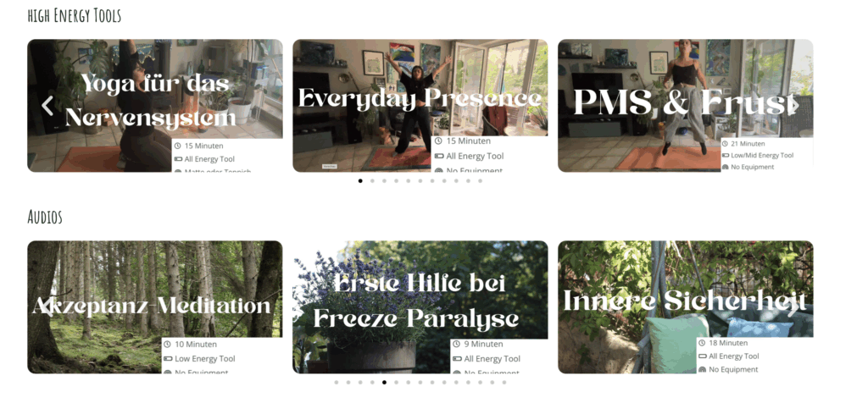The image size is (868, 403).
Task: Click the next arrow on Audios carousel
Action: click(x=793, y=307)
